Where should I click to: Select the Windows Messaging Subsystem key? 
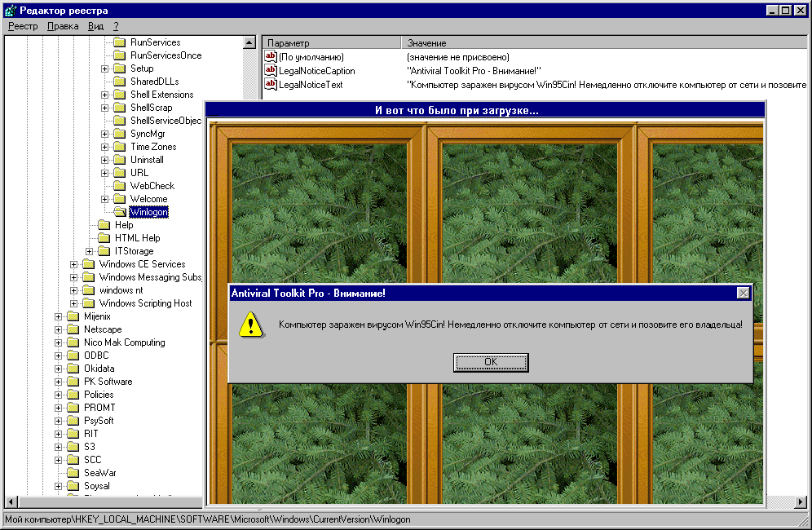150,277
